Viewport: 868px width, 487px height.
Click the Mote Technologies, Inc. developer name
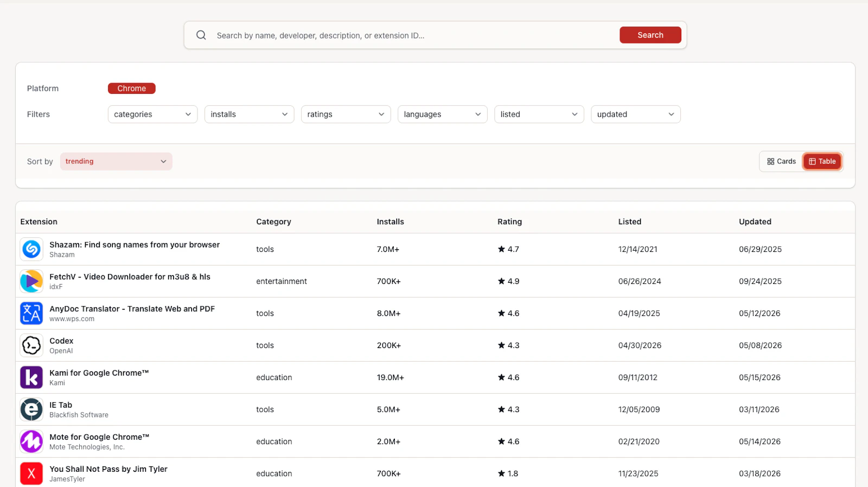pyautogui.click(x=87, y=447)
